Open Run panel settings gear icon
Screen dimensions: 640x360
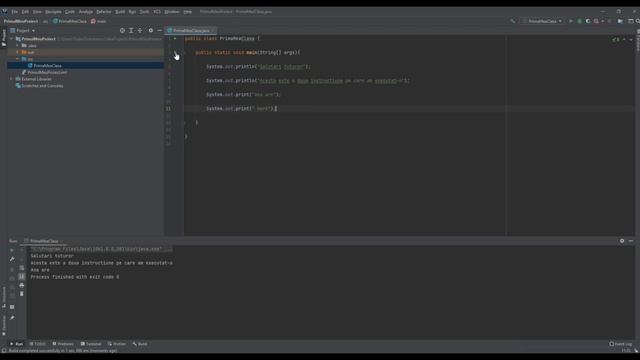tap(622, 241)
